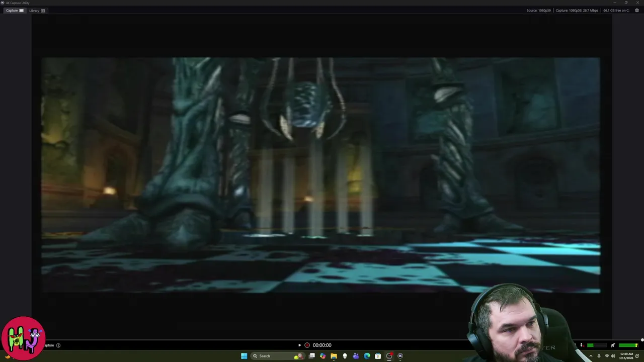
Task: Adjust the green audio volume meter on right
Action: [628, 345]
